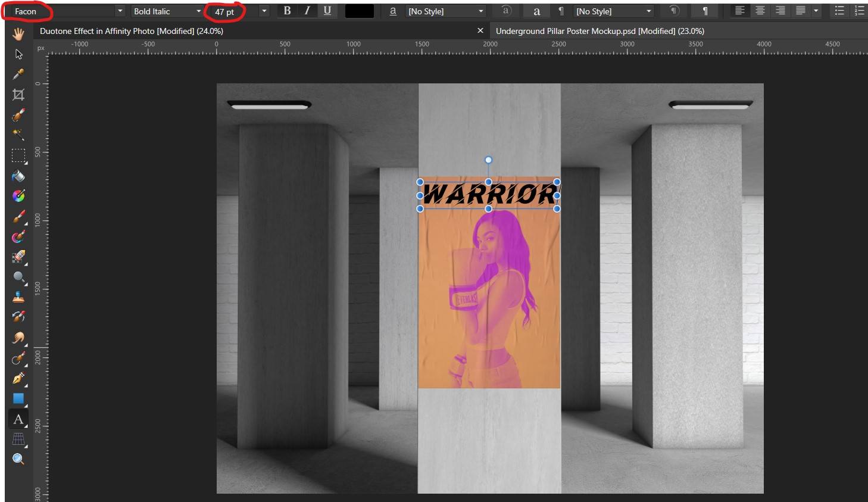Select the Mesh Warp tool
Screen dimensions: 868x502
[x=18, y=439]
